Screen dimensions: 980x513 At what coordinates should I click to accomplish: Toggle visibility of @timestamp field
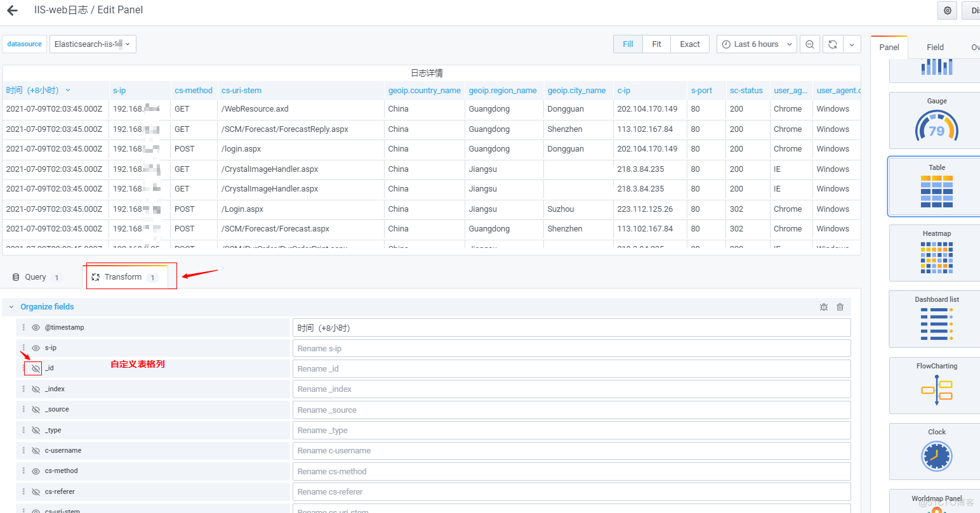point(36,328)
